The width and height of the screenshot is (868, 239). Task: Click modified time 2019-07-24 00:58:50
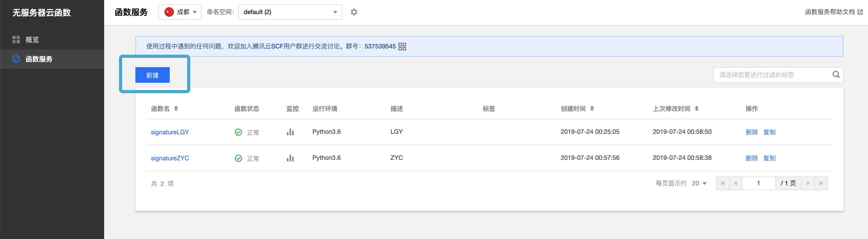682,132
